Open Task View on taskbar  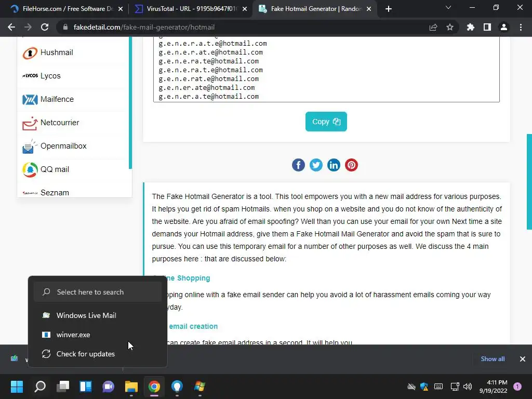click(x=63, y=387)
